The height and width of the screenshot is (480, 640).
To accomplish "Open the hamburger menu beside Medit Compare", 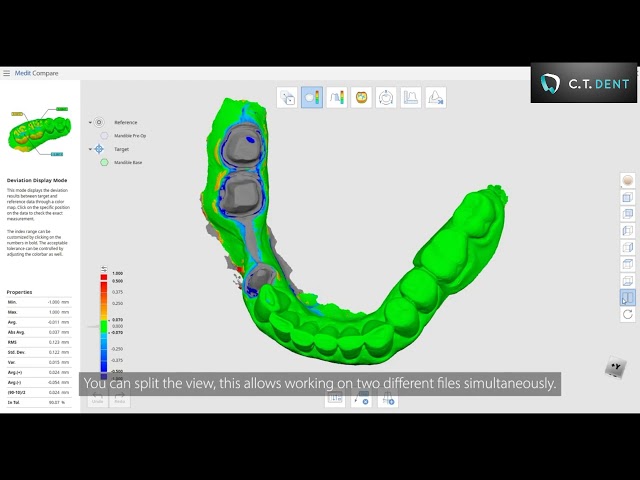I will point(7,73).
